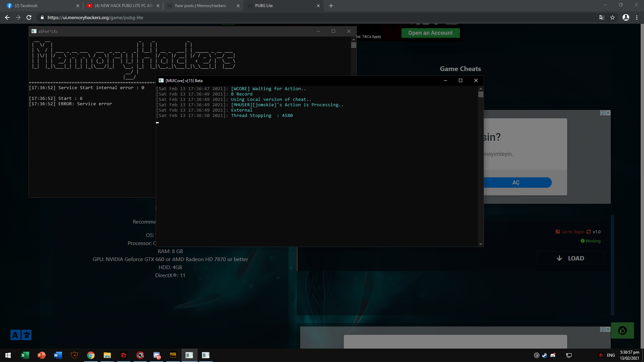Open the red circular app in the taskbar
The height and width of the screenshot is (362, 644).
[x=140, y=355]
